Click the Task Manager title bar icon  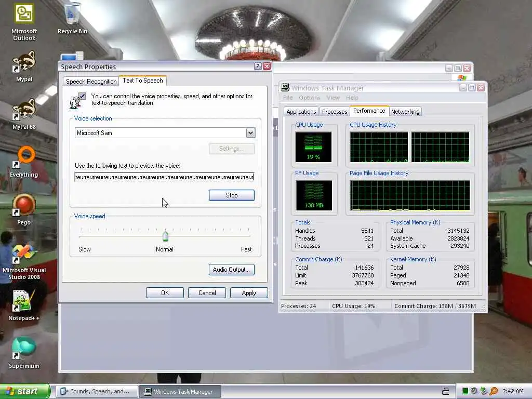tap(285, 87)
